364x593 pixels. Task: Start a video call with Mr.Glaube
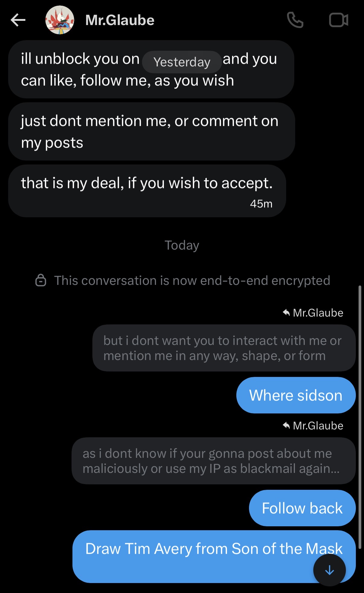pos(338,20)
